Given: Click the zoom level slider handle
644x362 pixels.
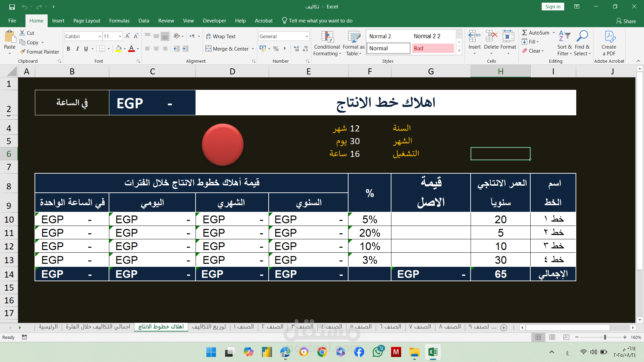Looking at the screenshot, I should (605, 337).
